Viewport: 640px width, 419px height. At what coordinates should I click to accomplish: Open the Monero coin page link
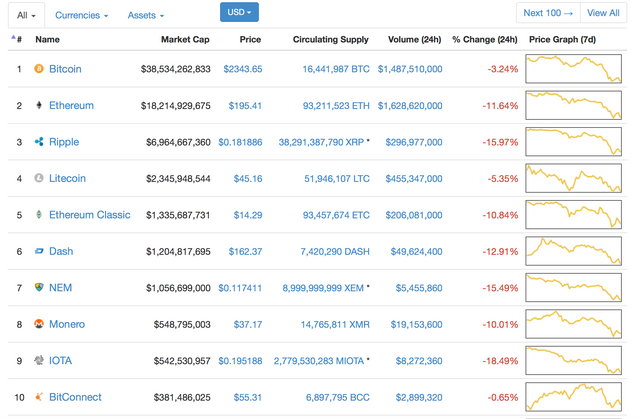(x=67, y=324)
